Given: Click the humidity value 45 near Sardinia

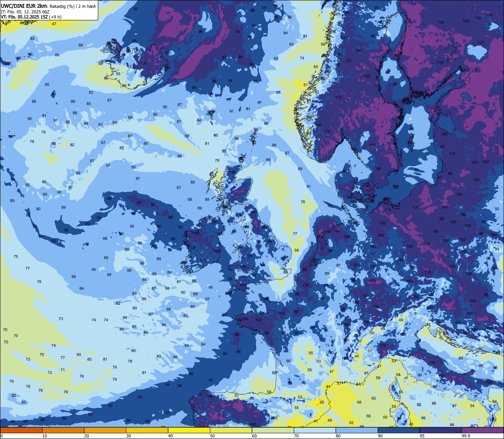Looking at the screenshot, I should (411, 424).
